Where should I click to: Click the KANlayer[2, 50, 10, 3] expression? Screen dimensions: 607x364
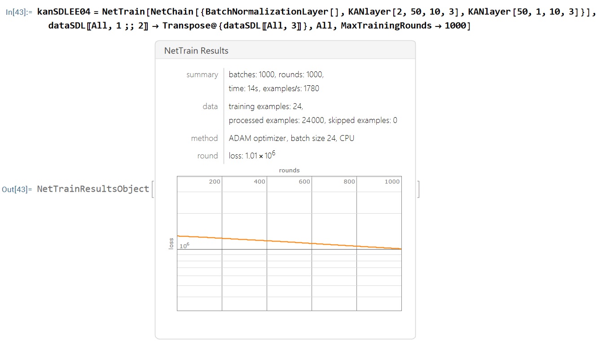(403, 12)
